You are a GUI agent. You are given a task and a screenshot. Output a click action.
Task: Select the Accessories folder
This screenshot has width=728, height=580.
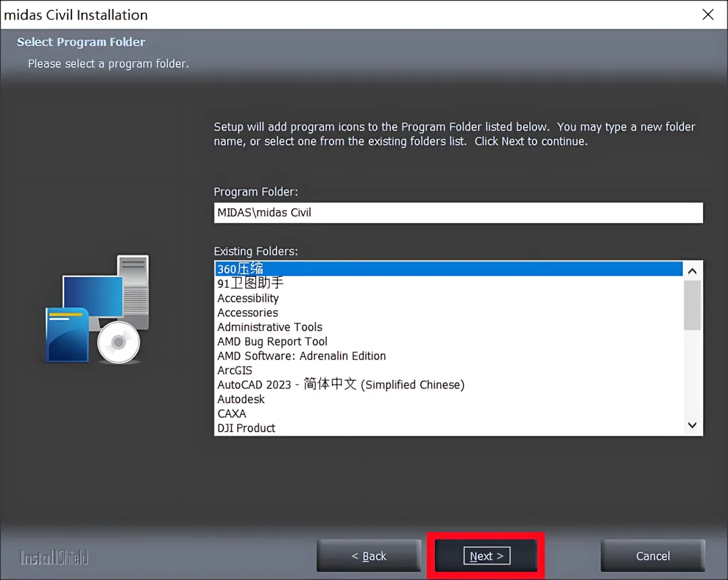coord(448,313)
